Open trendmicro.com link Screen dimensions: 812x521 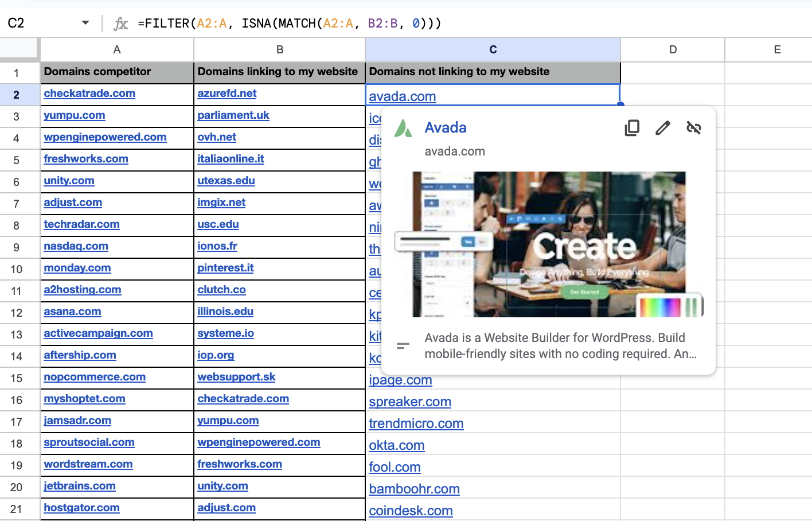[416, 423]
